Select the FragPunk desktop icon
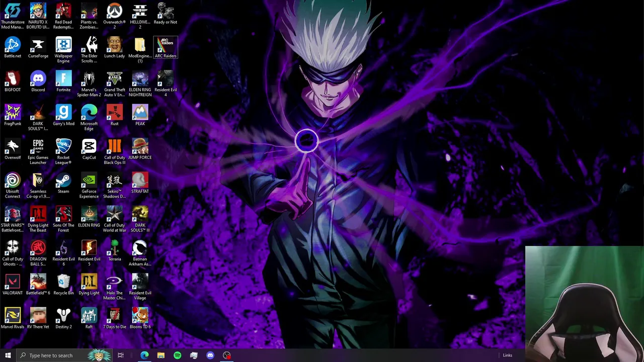 pos(13,115)
